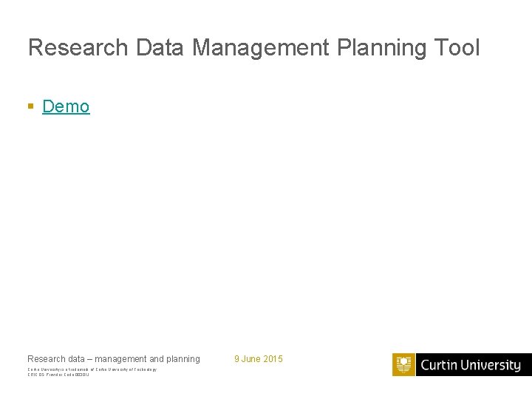Click the Curtin University wordmark text
Screen dimensions: 532x399
point(471,365)
